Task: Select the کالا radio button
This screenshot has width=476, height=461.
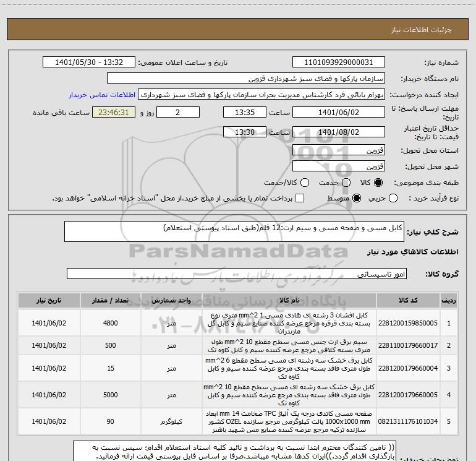Action: [378, 183]
